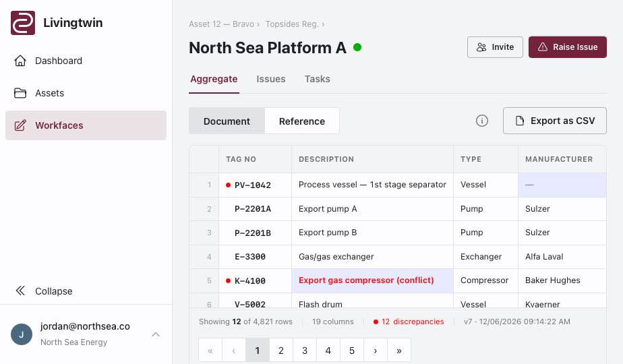Open Assets from the sidebar
623x364 pixels.
[x=86, y=93]
